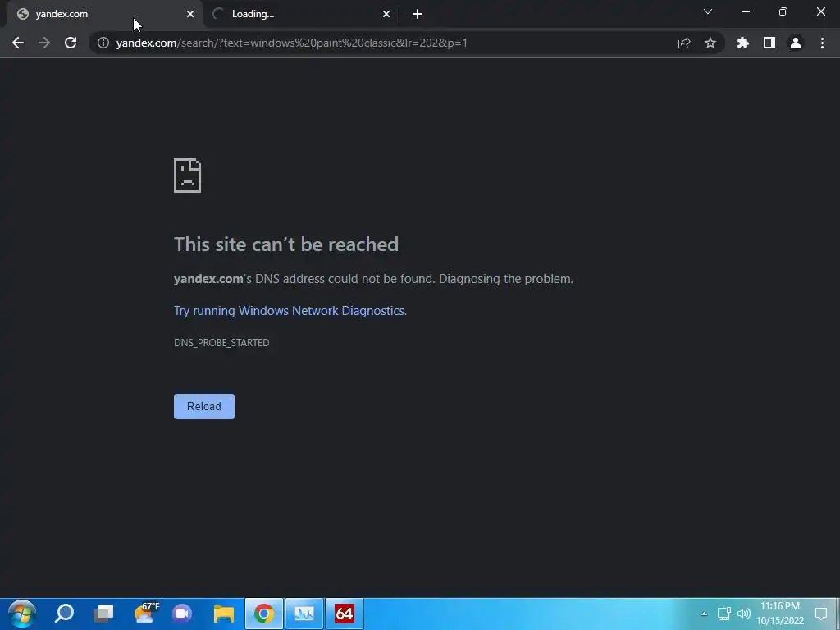Open the clock showing 11:16 PM

tap(780, 614)
